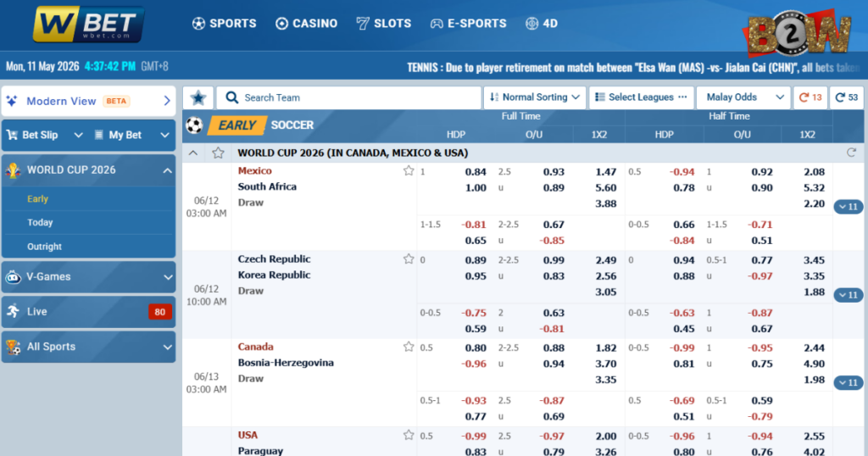Open the Live matches section
Image resolution: width=868 pixels, height=456 pixels.
pos(88,312)
